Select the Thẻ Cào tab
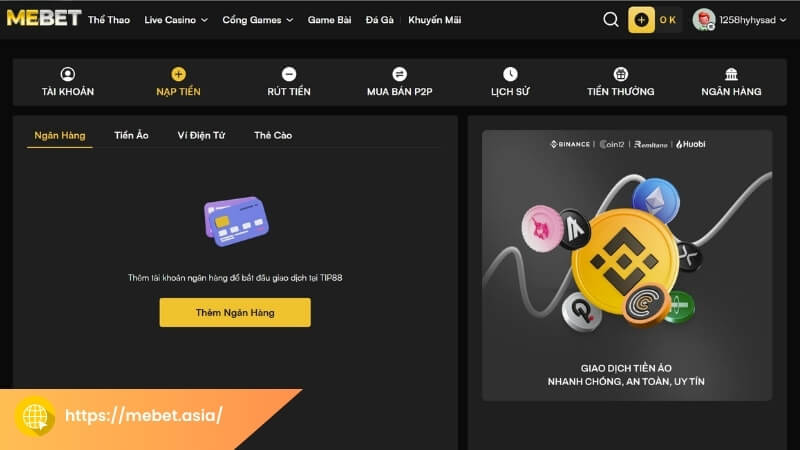The width and height of the screenshot is (800, 450). [273, 135]
